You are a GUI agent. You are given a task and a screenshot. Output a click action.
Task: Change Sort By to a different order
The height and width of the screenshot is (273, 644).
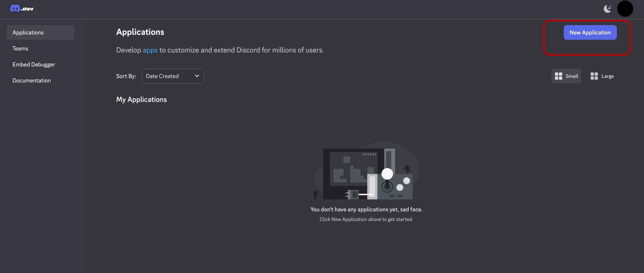point(173,76)
